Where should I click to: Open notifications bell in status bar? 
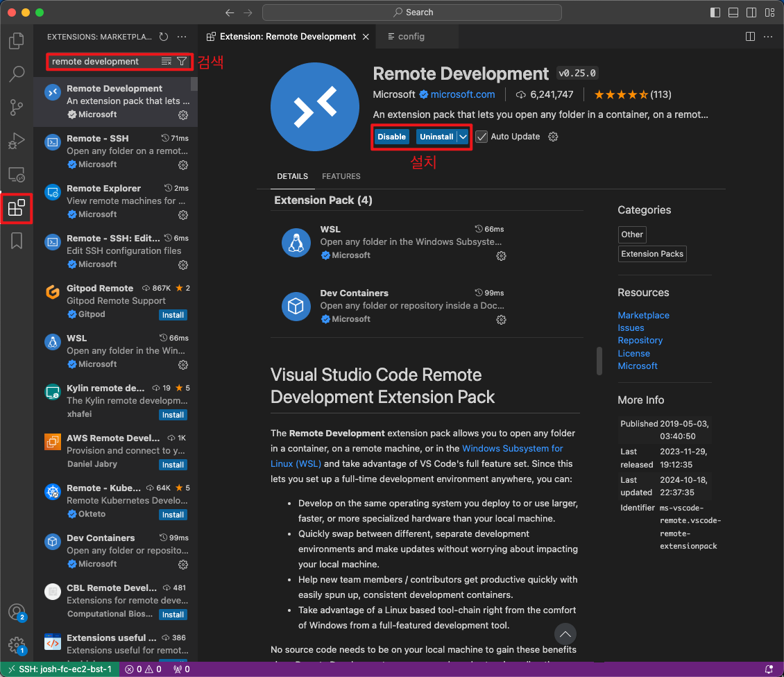coord(769,669)
